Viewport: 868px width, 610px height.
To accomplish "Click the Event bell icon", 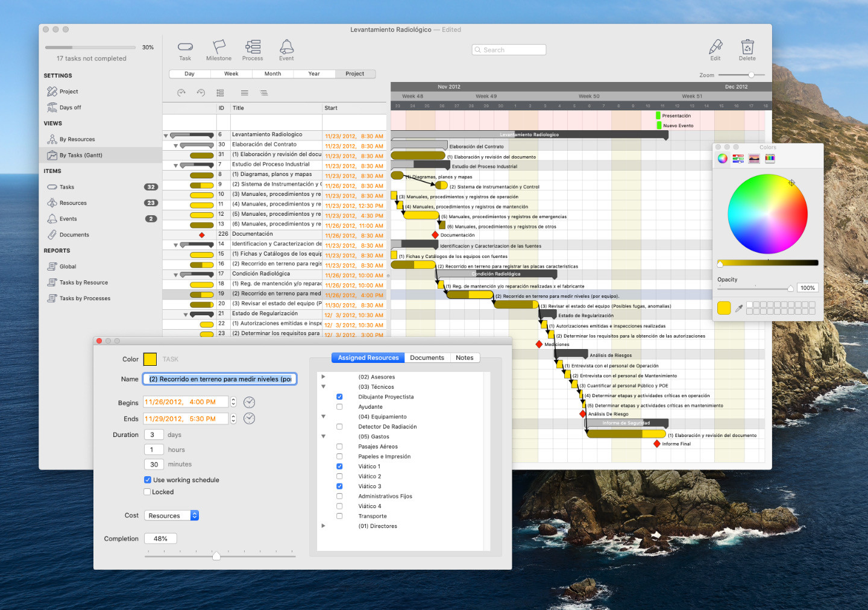I will pyautogui.click(x=286, y=48).
